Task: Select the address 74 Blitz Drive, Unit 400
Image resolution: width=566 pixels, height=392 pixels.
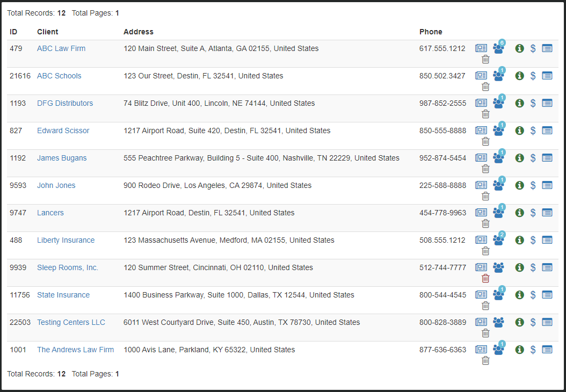Action: click(219, 103)
